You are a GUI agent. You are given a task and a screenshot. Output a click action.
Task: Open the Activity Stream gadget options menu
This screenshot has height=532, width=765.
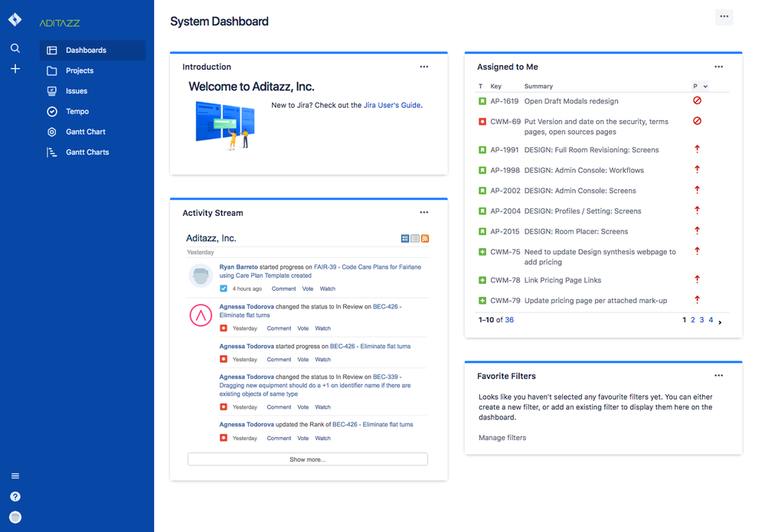click(424, 213)
